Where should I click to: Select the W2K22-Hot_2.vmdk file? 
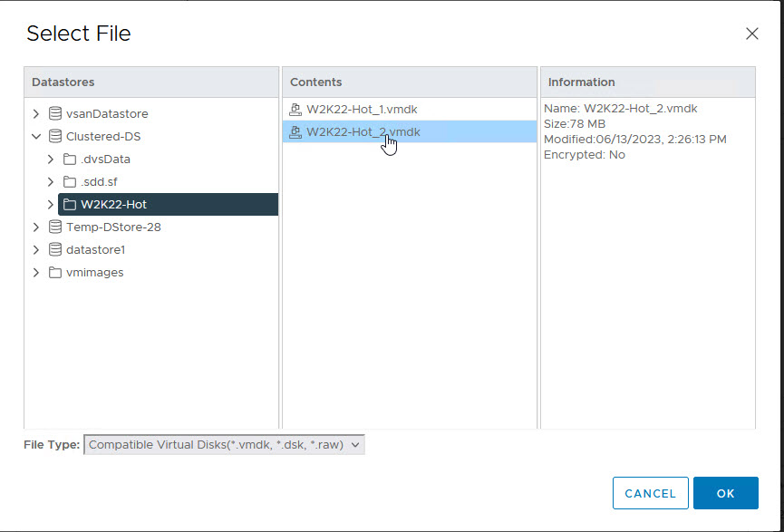[x=363, y=132]
